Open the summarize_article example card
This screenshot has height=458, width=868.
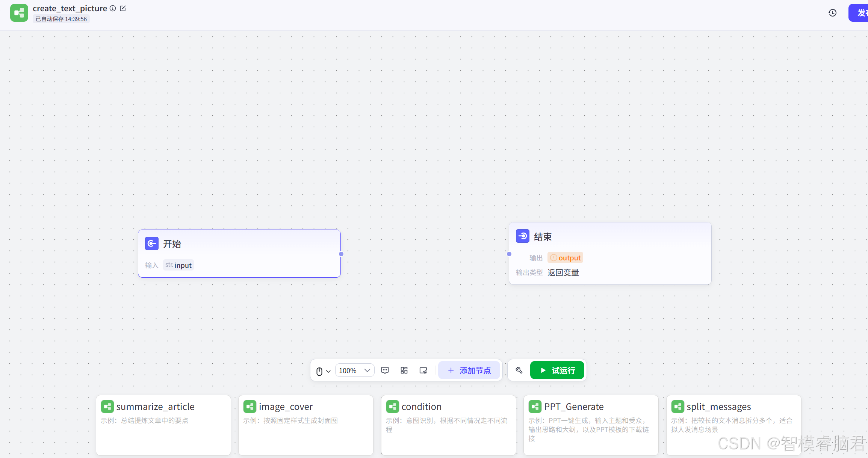163,425
